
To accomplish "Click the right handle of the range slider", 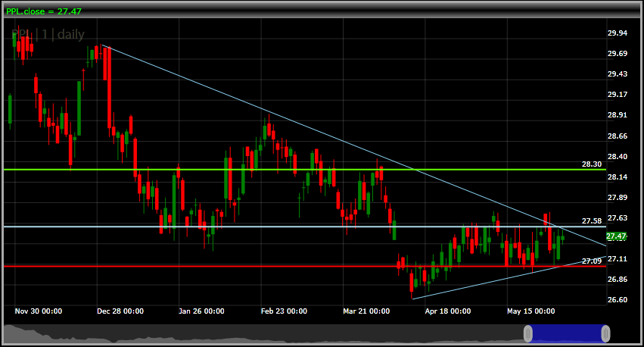I will point(605,333).
